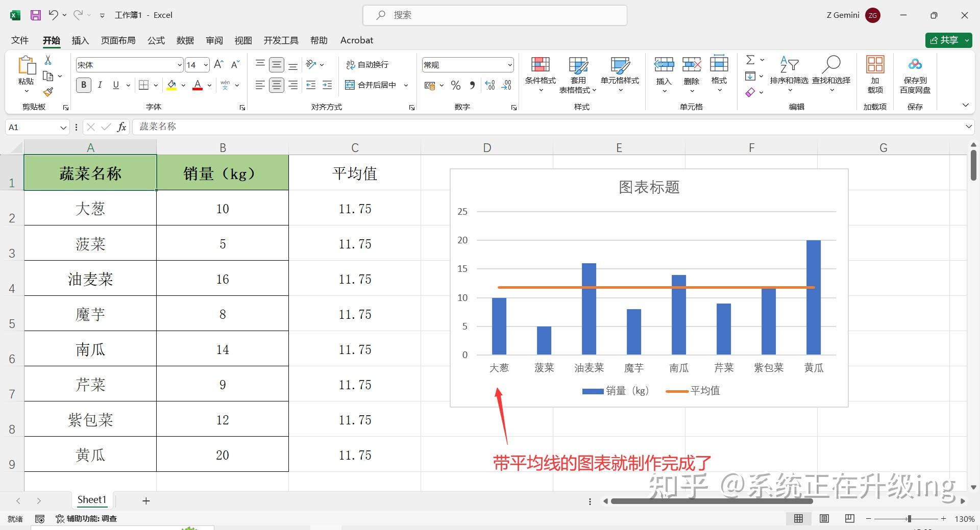Click the zoom slider handle

[909, 519]
